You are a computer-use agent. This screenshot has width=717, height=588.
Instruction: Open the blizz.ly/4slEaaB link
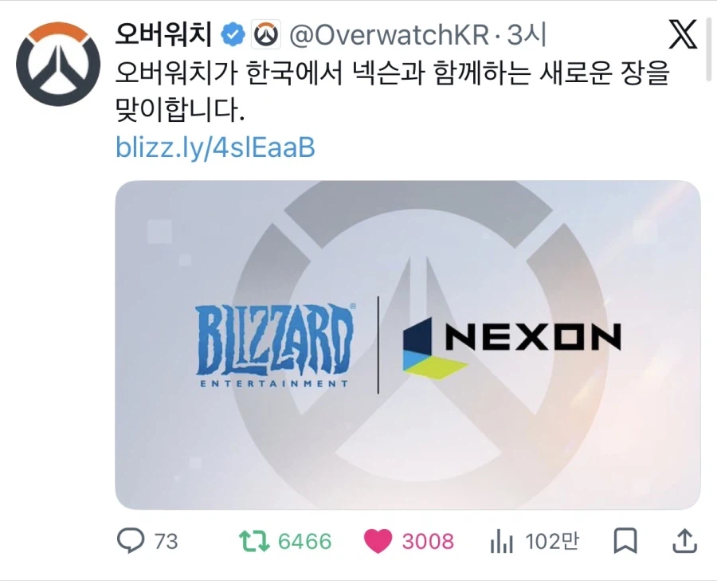coord(215,147)
